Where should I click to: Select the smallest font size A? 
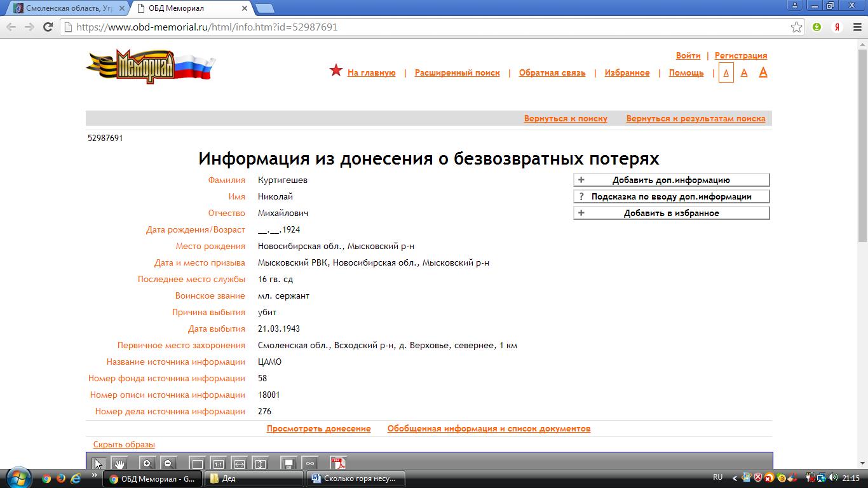coord(726,72)
